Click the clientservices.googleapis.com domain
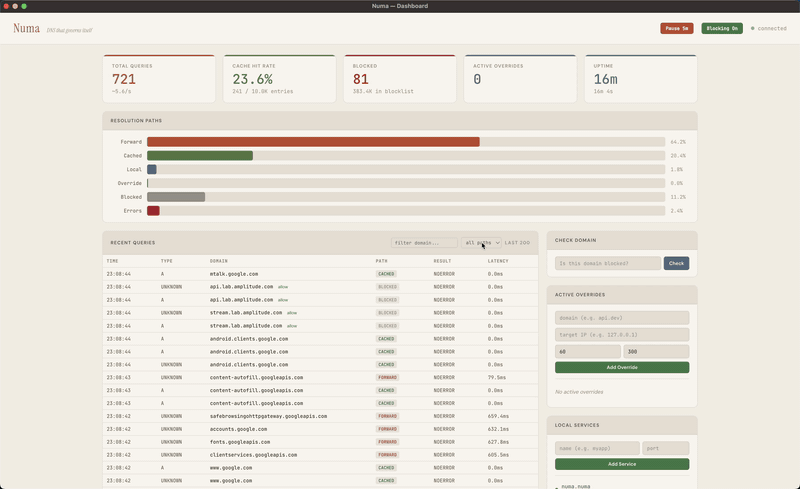 (x=254, y=455)
